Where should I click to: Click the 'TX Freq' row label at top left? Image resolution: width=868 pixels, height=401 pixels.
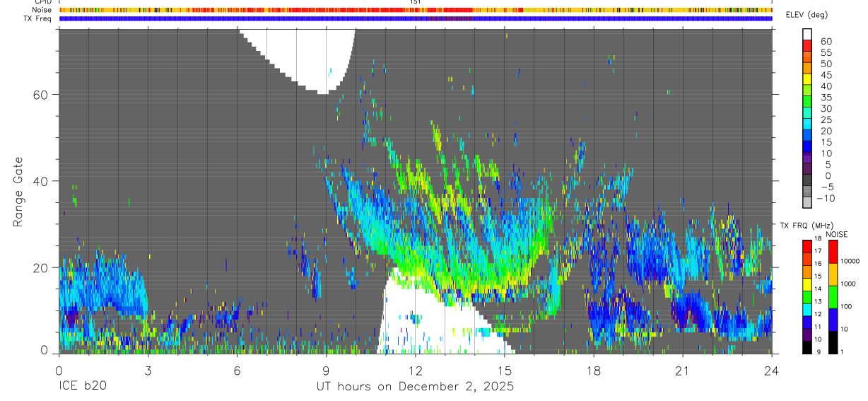tap(38, 18)
